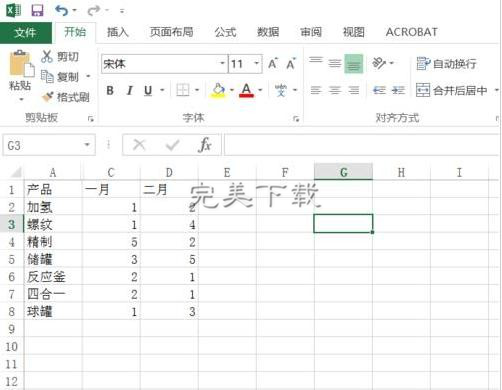
Task: Toggle underline formatting
Action: 148,90
